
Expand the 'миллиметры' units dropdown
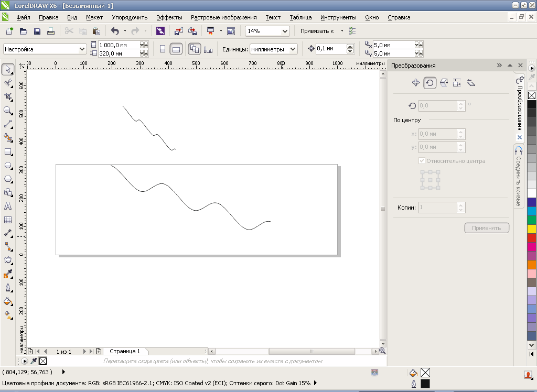[292, 49]
